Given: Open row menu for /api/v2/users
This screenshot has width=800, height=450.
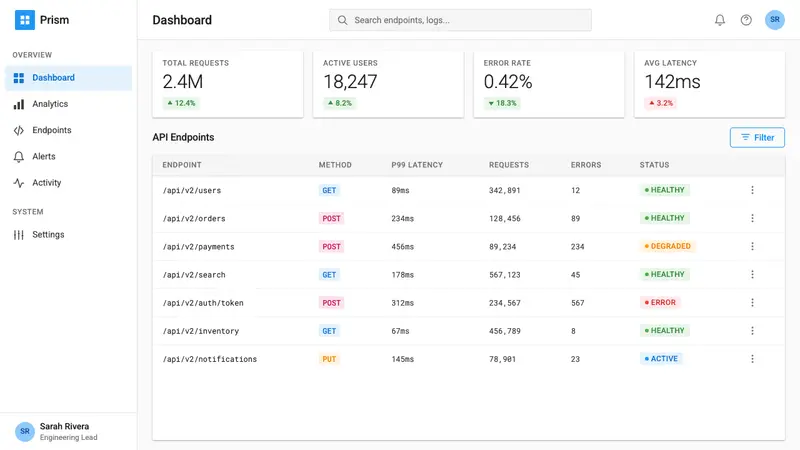Looking at the screenshot, I should [752, 190].
